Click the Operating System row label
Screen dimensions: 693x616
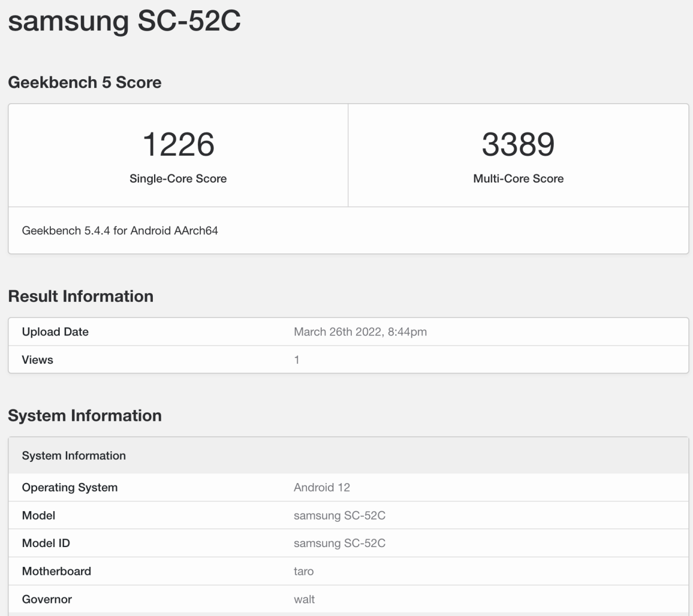coord(70,488)
